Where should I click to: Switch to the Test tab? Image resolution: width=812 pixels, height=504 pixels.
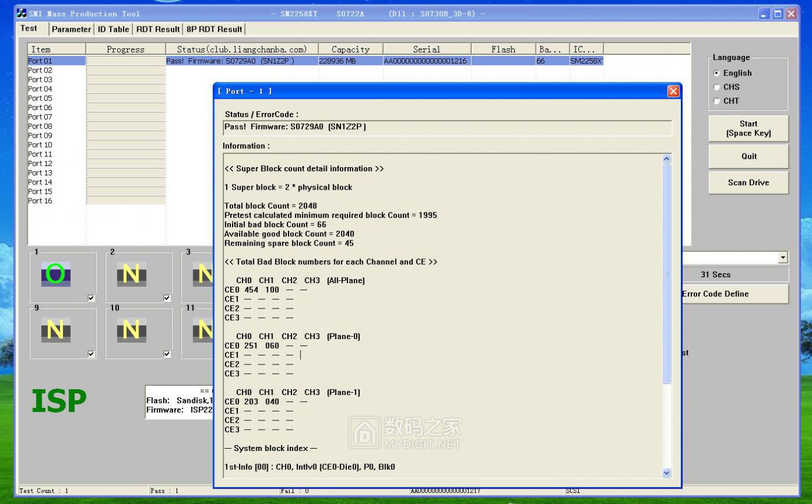pyautogui.click(x=29, y=28)
